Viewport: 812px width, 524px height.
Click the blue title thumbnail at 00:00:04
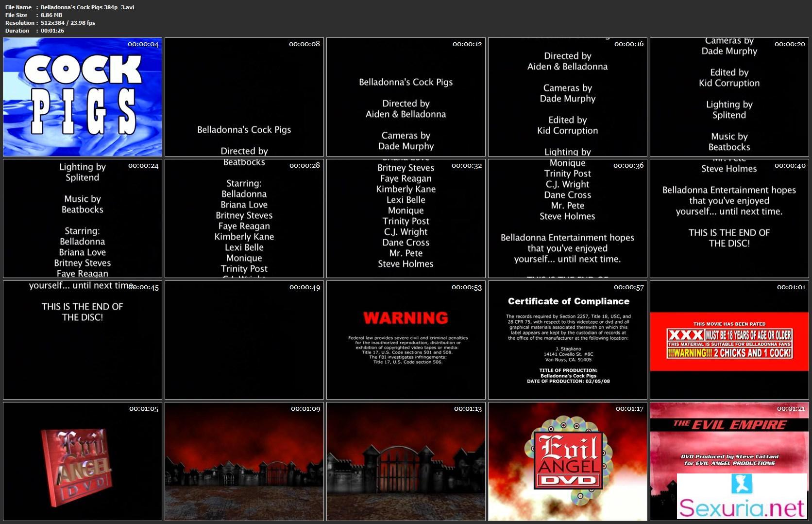click(83, 97)
